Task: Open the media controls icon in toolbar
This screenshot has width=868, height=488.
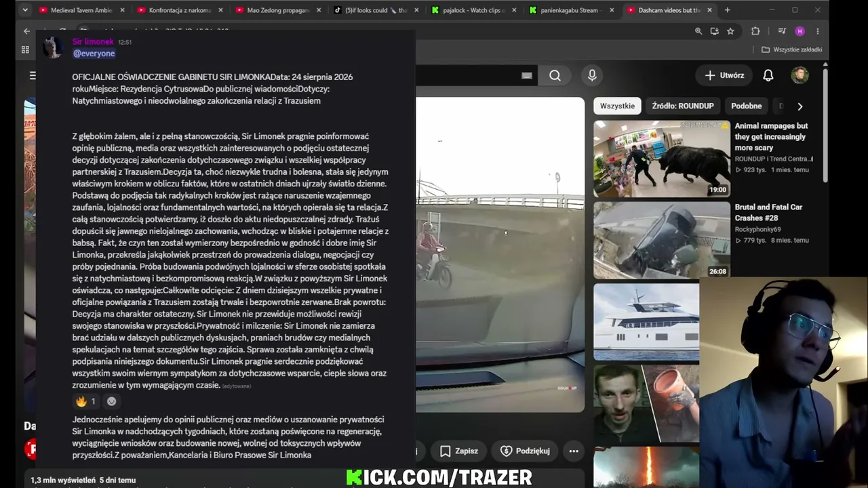Action: (x=782, y=31)
